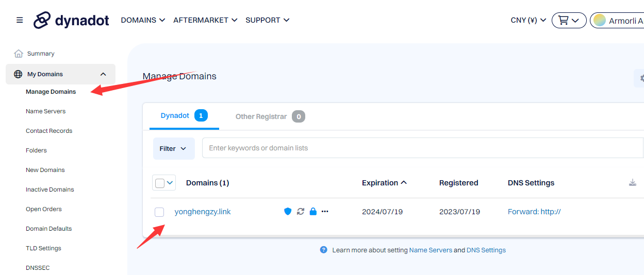This screenshot has width=644, height=275.
Task: Click the expiration date 2024/07/19
Action: pyautogui.click(x=382, y=212)
